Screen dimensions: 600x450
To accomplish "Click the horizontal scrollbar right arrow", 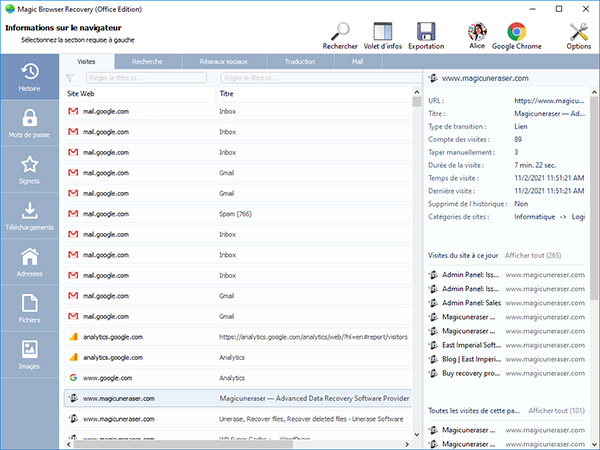I will (x=407, y=444).
